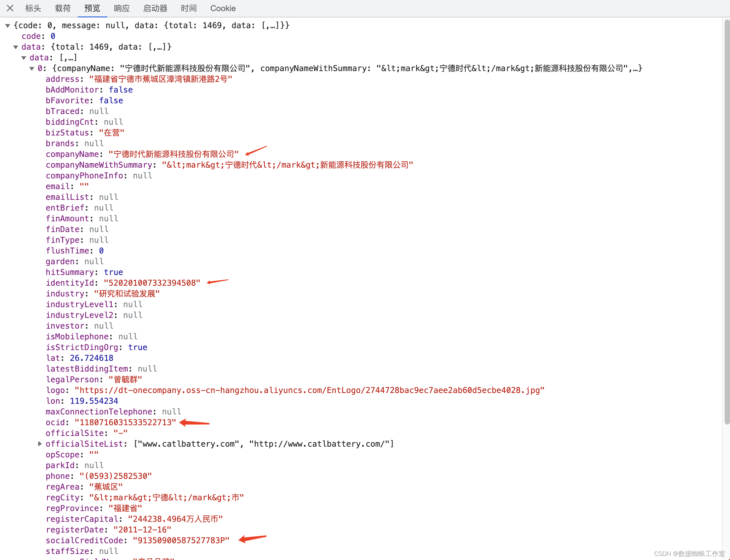The image size is (730, 560).
Task: Click the companyNameWithSummary value string
Action: click(x=288, y=165)
